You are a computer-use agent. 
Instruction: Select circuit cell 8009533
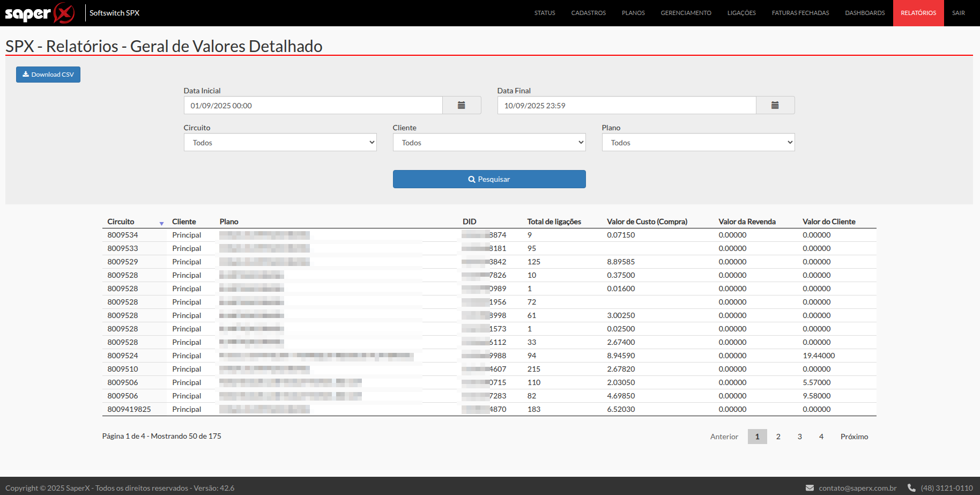point(123,248)
